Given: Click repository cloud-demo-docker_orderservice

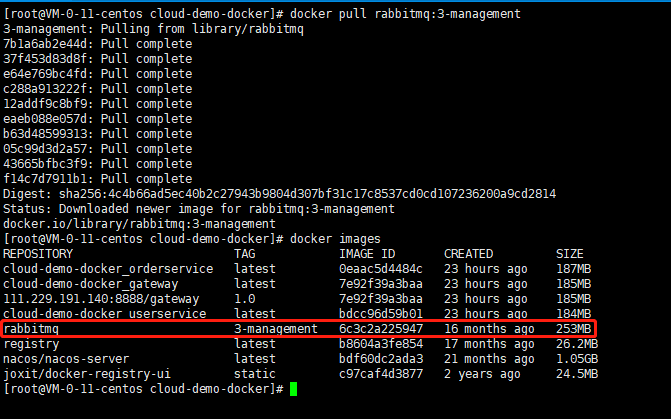Looking at the screenshot, I should tap(108, 269).
